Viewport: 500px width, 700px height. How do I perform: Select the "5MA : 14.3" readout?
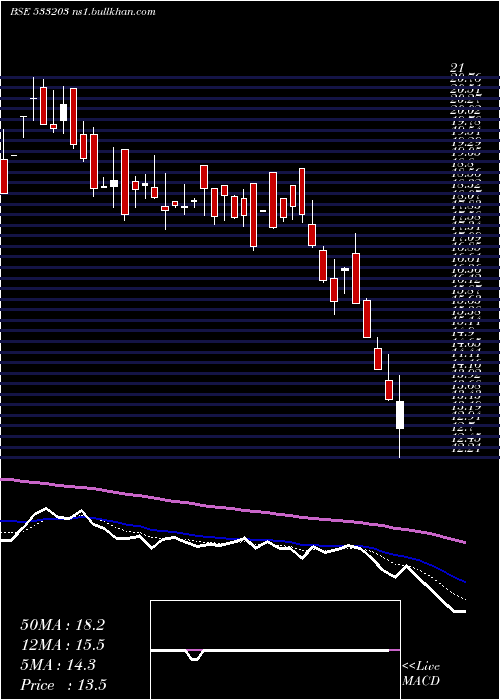tap(58, 665)
